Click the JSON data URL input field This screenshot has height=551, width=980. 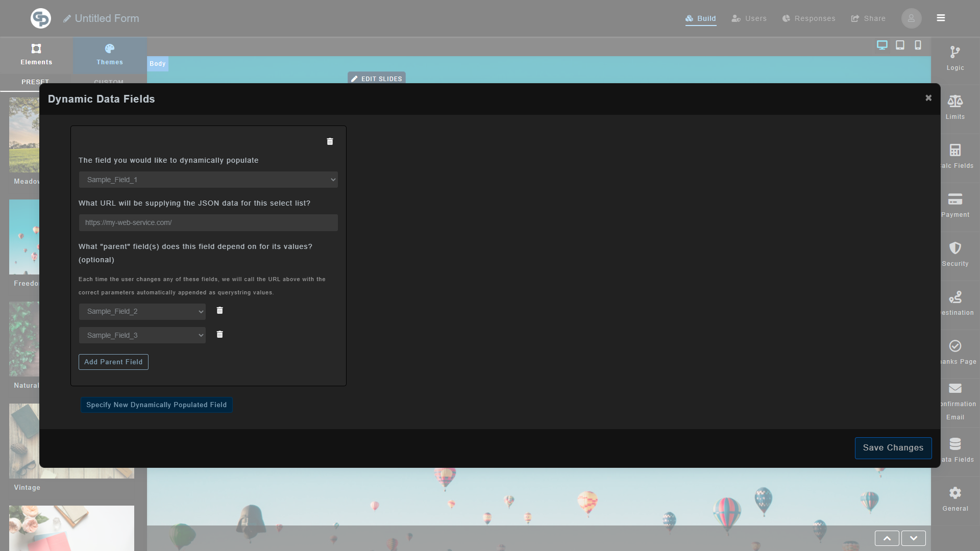208,222
